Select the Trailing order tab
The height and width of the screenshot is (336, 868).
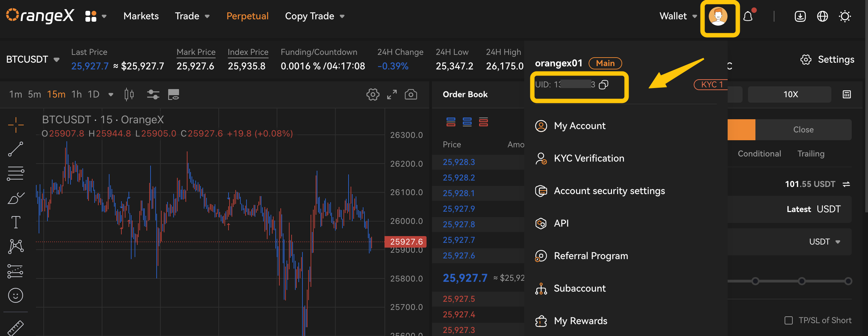pyautogui.click(x=811, y=154)
